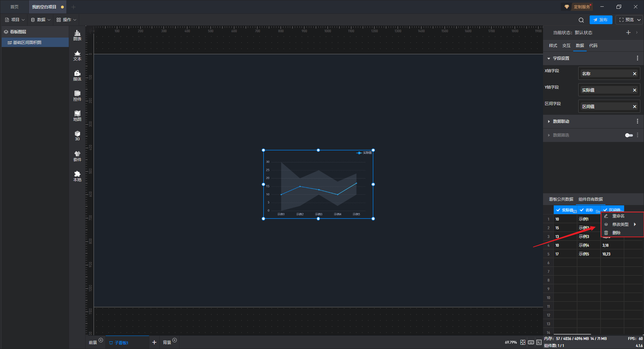644x349 pixels.
Task: Click the 实际值 cell 17
Action: [565, 254]
